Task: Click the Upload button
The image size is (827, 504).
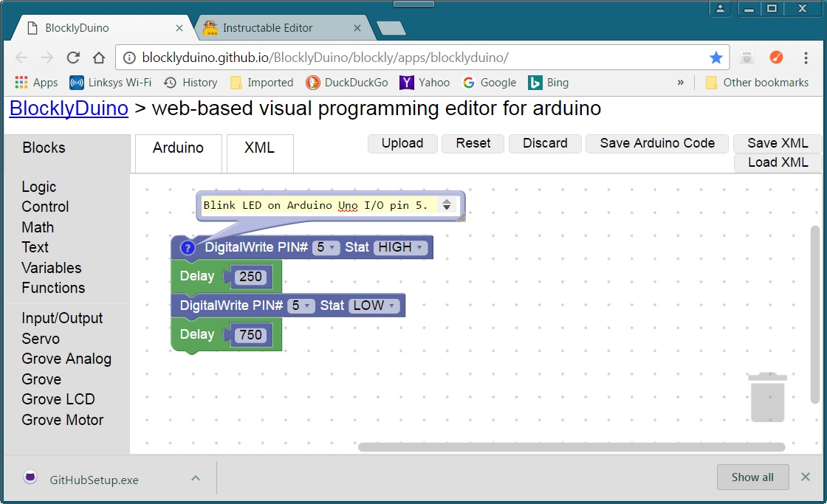Action: tap(402, 143)
